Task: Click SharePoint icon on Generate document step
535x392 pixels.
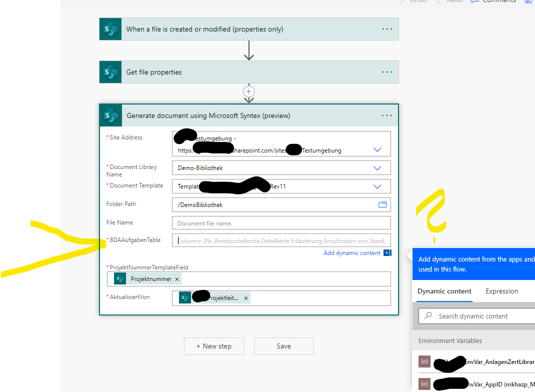Action: pyautogui.click(x=110, y=115)
